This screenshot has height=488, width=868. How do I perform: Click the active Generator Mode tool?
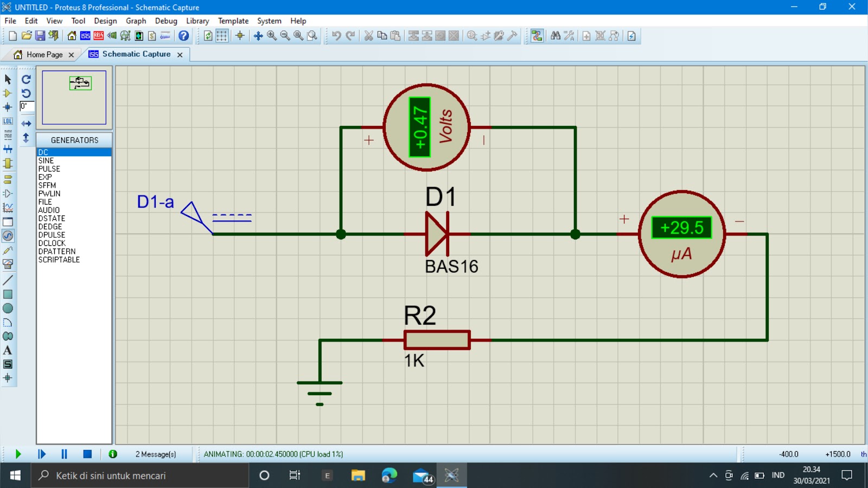[8, 236]
